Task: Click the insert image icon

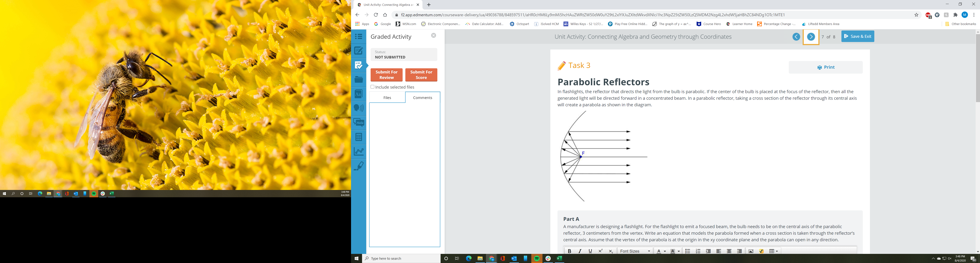Action: pos(751,251)
